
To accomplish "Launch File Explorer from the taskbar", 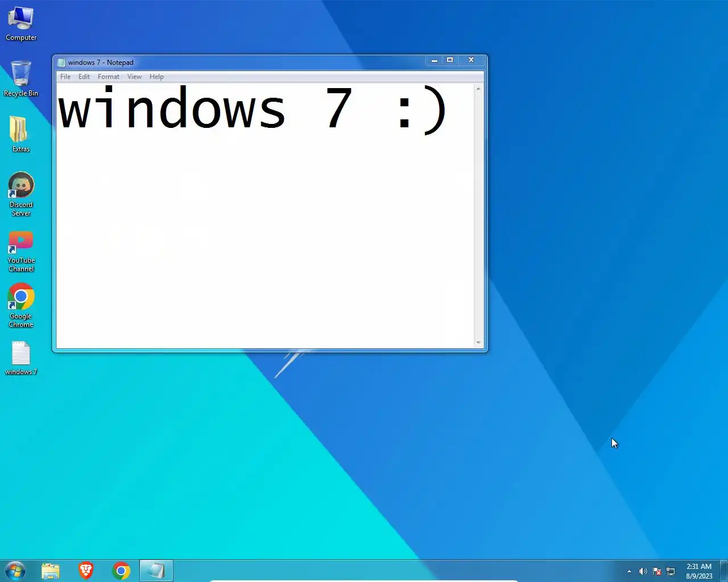I will click(51, 571).
